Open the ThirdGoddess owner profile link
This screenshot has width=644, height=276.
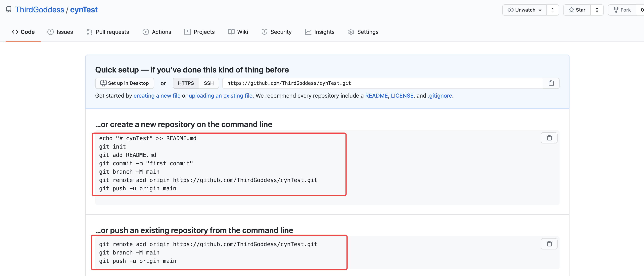tap(39, 10)
